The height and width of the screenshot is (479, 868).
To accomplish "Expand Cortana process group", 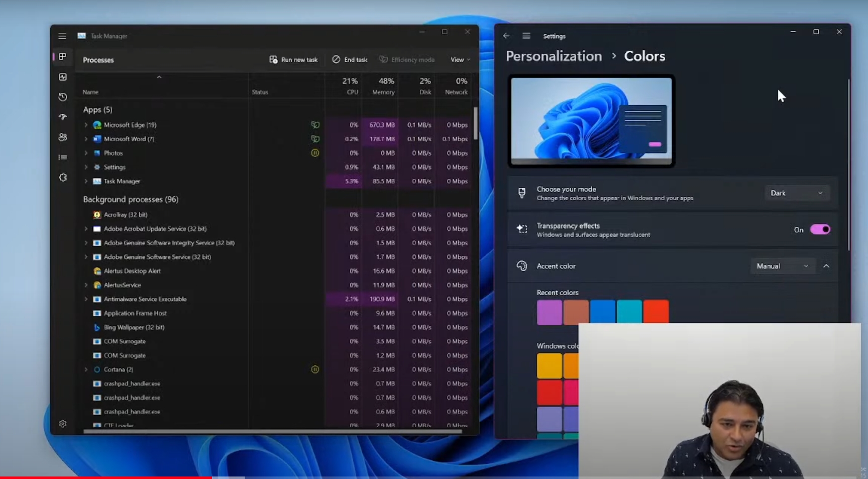I will point(86,369).
